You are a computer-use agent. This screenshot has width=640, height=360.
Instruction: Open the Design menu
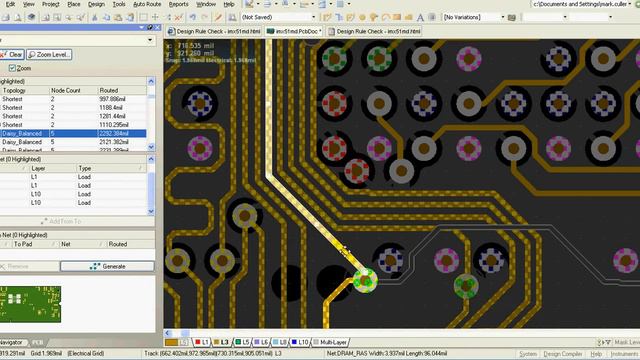point(96,4)
